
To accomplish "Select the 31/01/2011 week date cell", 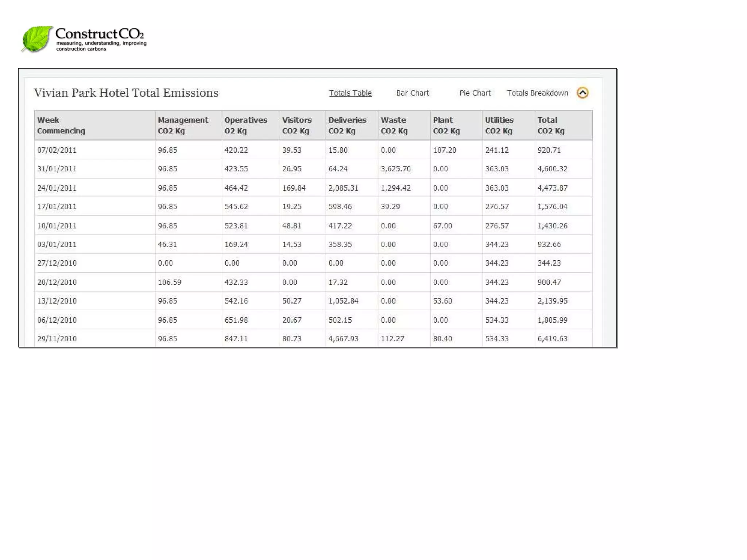I will click(x=57, y=169).
